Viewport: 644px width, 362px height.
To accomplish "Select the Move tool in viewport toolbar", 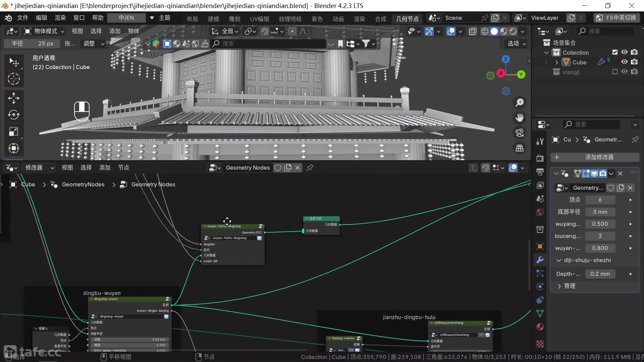I will [14, 98].
